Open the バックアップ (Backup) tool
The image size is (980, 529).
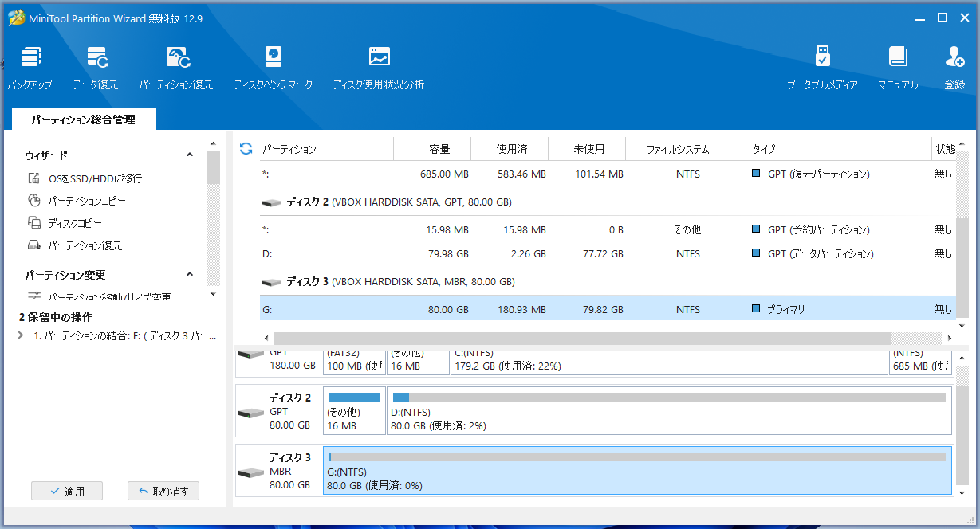coord(30,68)
